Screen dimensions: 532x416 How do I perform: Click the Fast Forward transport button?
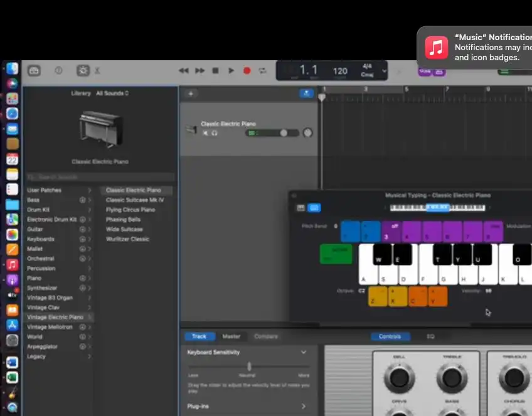click(199, 70)
